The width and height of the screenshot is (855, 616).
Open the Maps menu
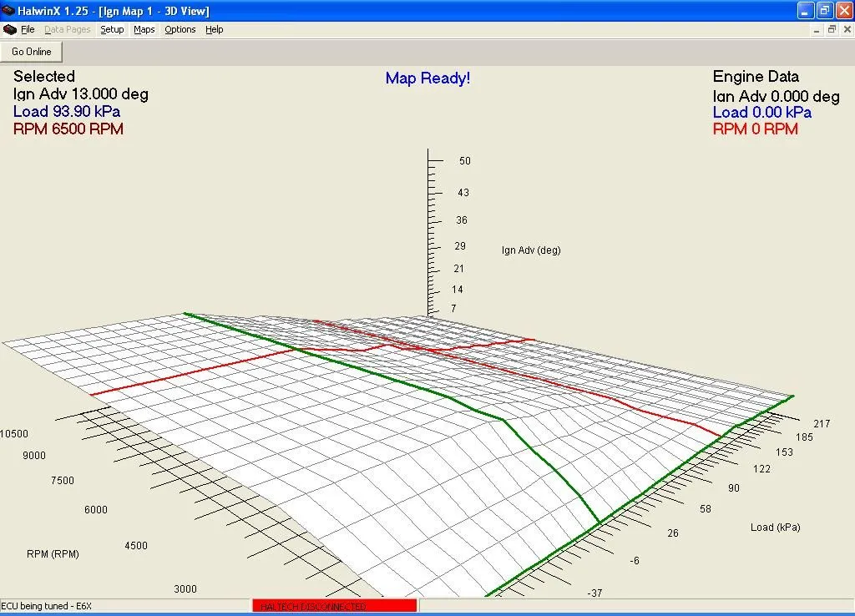point(144,29)
